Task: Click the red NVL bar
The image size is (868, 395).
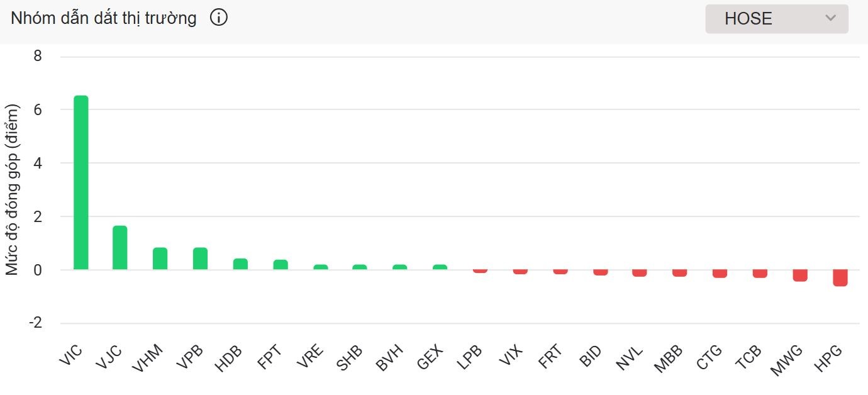Action: coord(640,273)
